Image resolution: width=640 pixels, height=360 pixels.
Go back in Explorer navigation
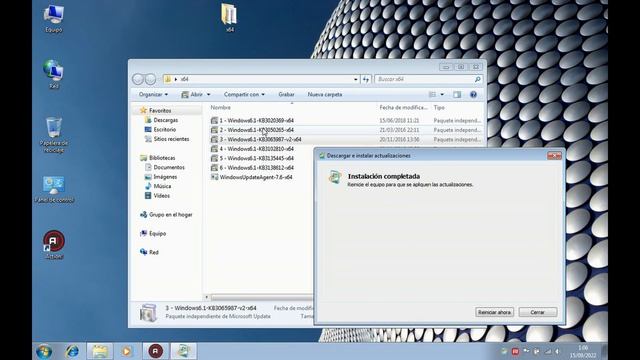(x=138, y=79)
